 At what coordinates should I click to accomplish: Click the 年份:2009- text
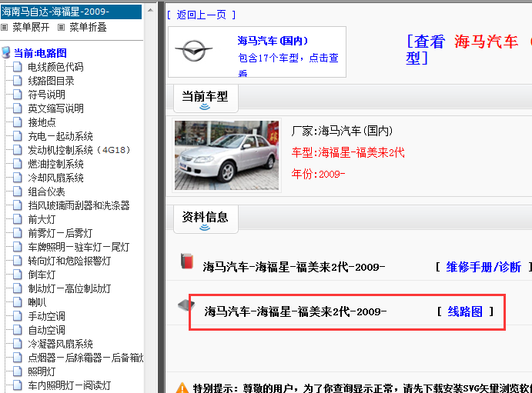tap(318, 174)
